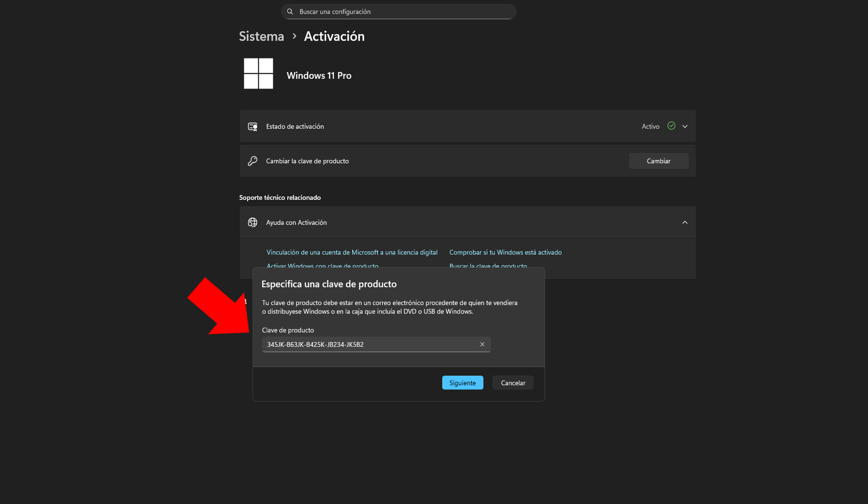Open Activar Windows con clave link
868x504 pixels.
[322, 265]
